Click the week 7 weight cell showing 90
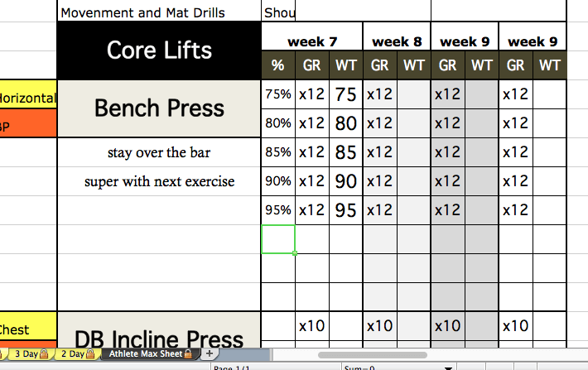Viewport: 588px width, 370px height. 345,181
